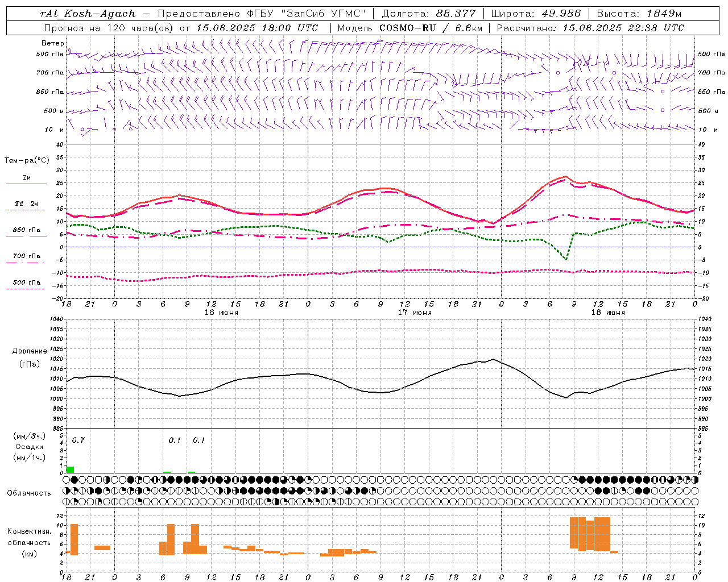Click the Давление pressure panel label
The width and height of the screenshot is (728, 582).
coord(30,351)
